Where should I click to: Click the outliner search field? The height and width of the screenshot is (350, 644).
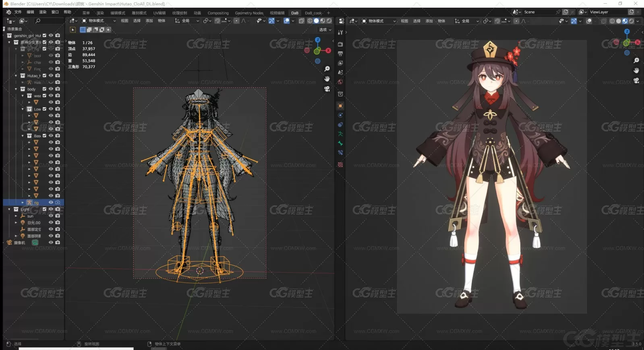48,21
